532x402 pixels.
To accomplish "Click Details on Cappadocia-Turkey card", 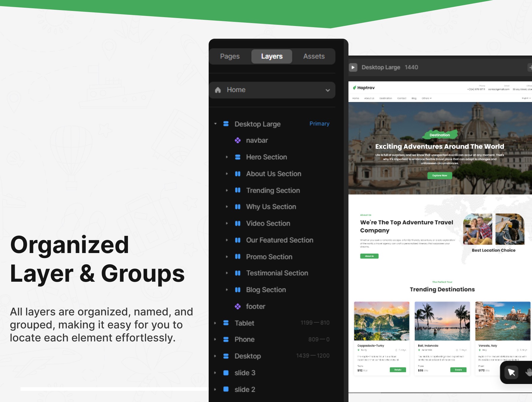I will click(398, 370).
